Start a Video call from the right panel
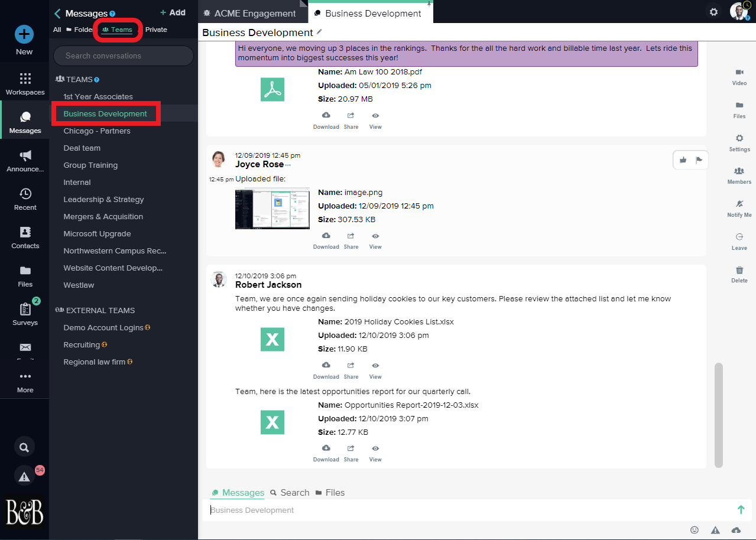The width and height of the screenshot is (756, 540). click(739, 77)
